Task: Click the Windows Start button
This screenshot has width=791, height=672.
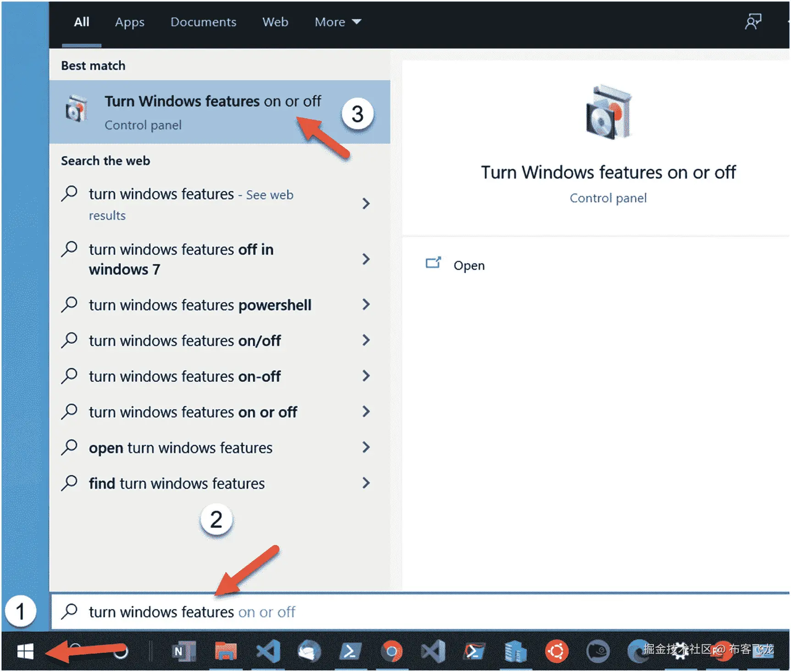Action: [x=25, y=651]
